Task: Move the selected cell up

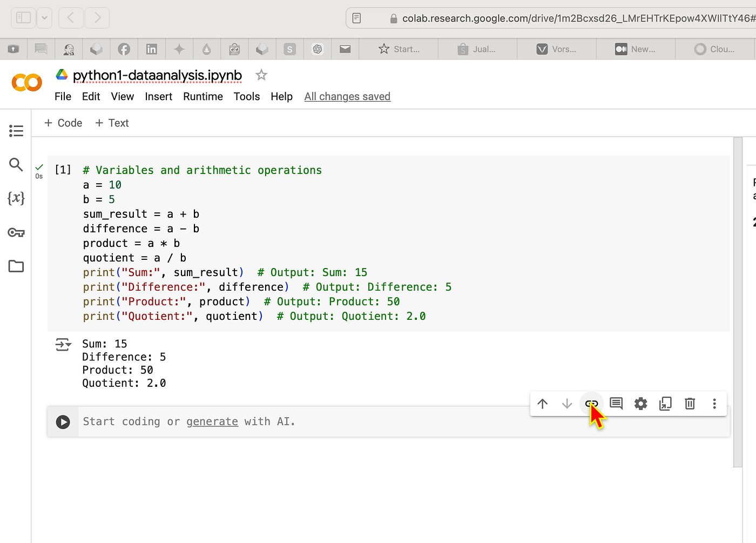Action: (542, 403)
